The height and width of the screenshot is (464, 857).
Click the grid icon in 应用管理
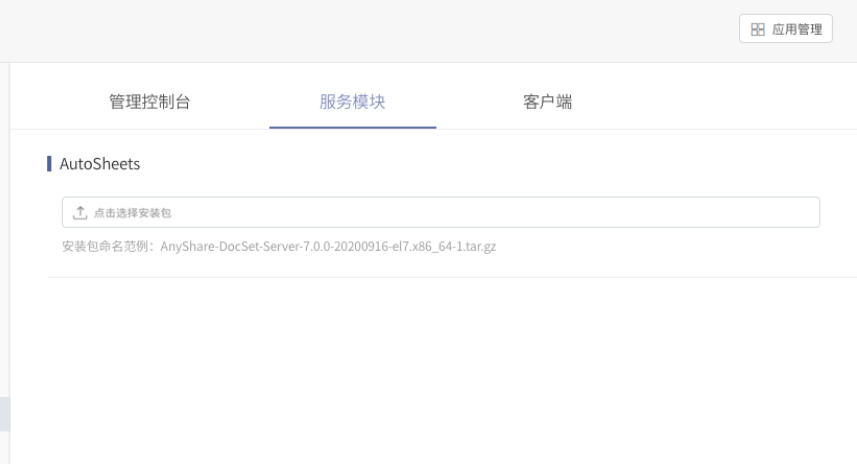pos(758,30)
